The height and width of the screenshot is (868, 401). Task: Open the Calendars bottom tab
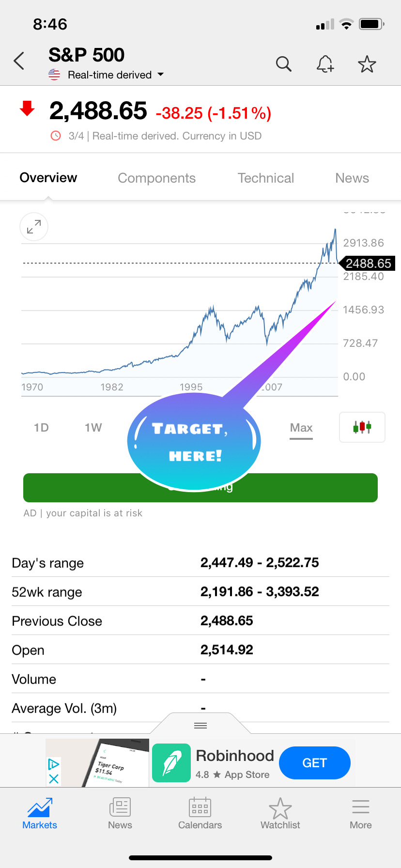200,814
